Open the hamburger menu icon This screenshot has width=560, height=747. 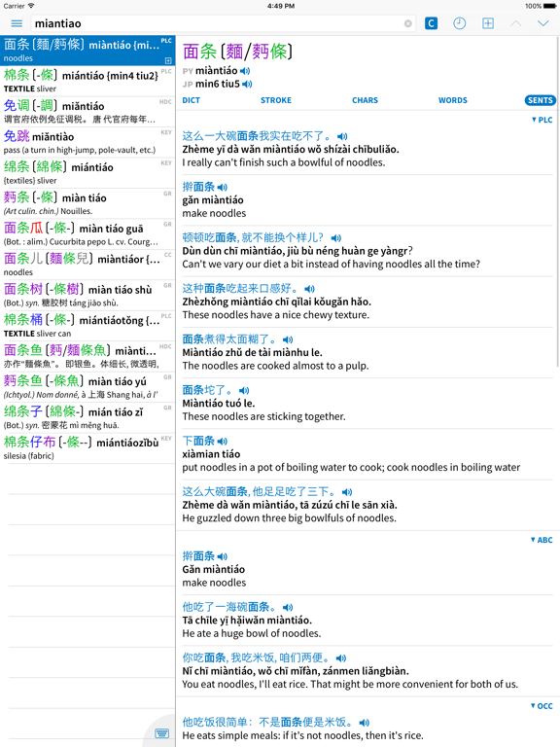(17, 23)
